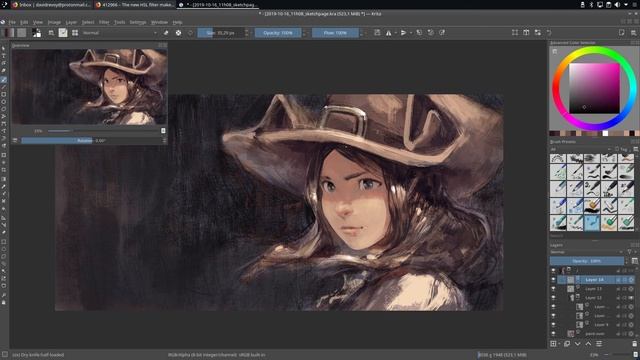Click the Flow slider in toolbar
The image size is (640, 360).
click(x=335, y=33)
